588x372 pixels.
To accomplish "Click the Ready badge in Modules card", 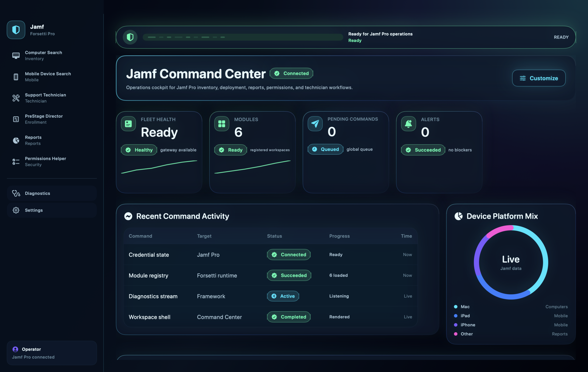I will 231,150.
